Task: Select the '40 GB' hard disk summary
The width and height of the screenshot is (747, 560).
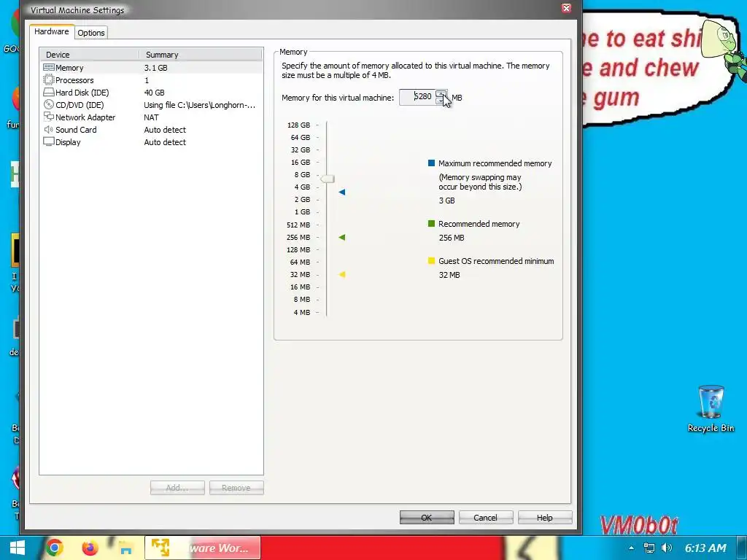Action: click(155, 93)
